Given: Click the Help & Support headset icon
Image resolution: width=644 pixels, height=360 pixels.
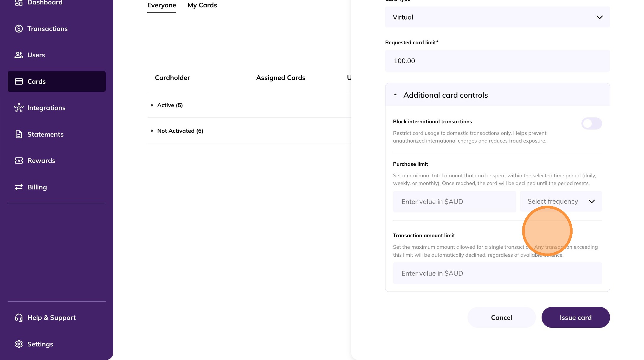Looking at the screenshot, I should [x=19, y=318].
